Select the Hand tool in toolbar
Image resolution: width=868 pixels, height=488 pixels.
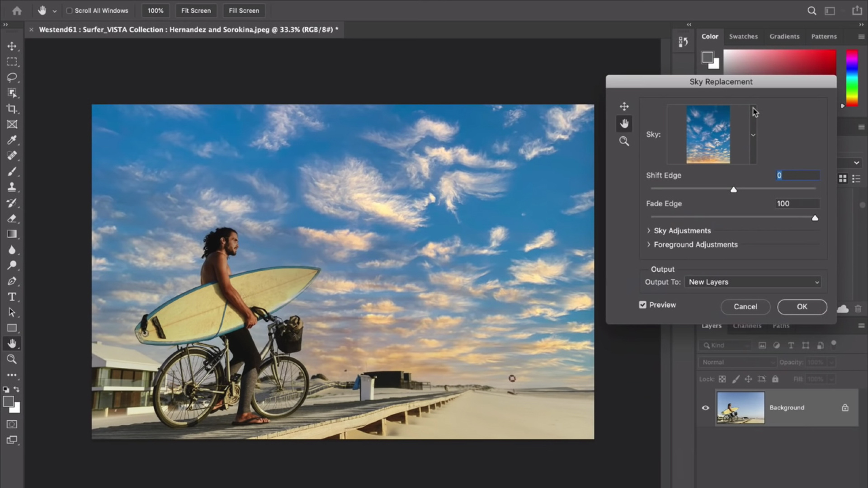tap(12, 343)
